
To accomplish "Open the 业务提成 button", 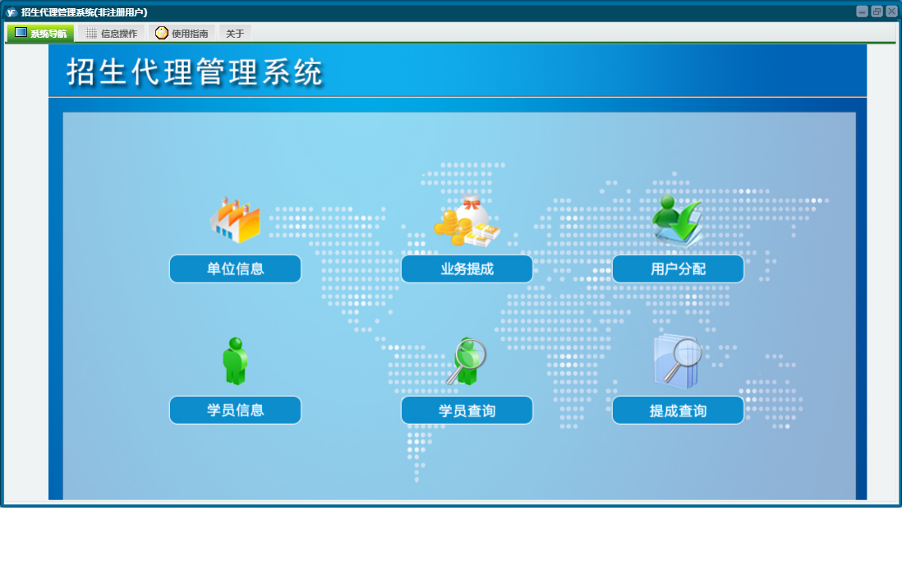I will click(467, 269).
